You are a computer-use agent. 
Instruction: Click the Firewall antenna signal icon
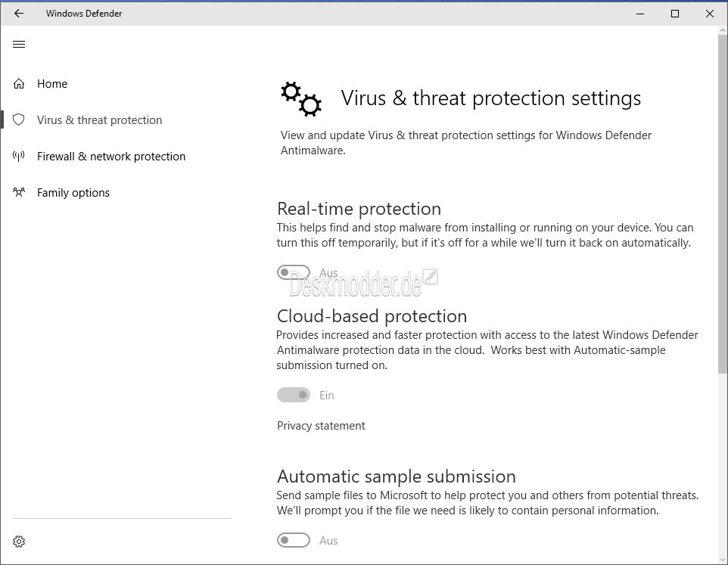pos(19,156)
